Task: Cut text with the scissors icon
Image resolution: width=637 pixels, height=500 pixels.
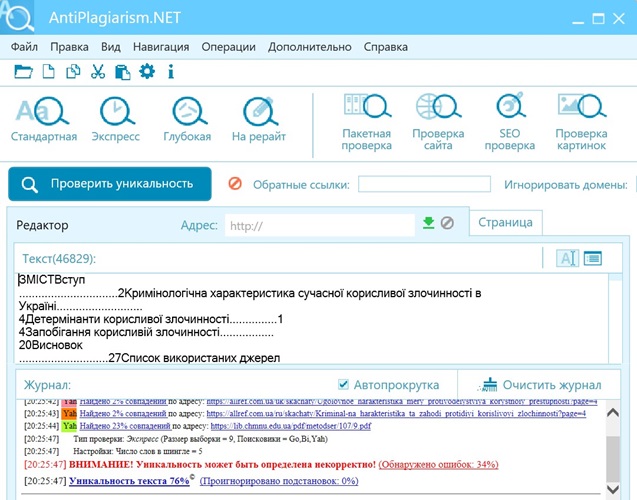Action: (98, 72)
